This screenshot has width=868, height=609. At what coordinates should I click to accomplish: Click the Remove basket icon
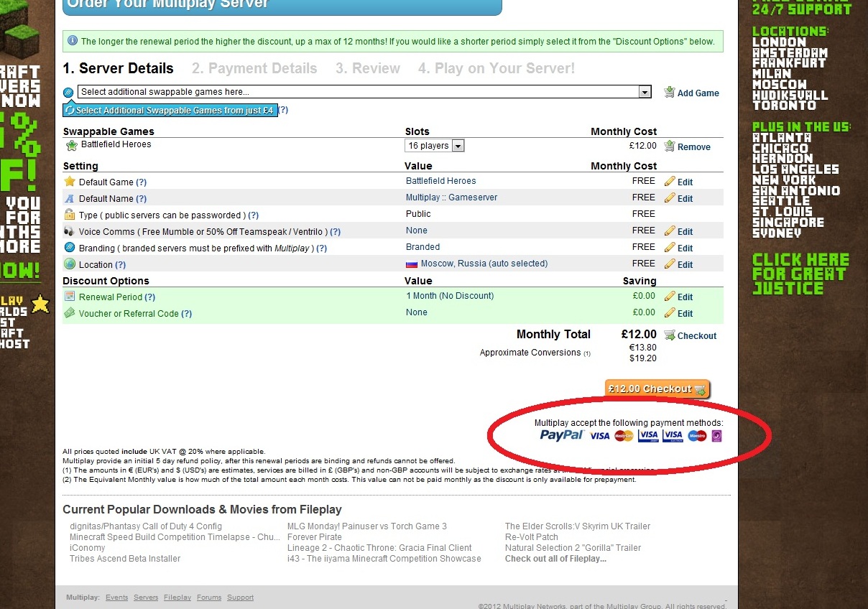(669, 146)
